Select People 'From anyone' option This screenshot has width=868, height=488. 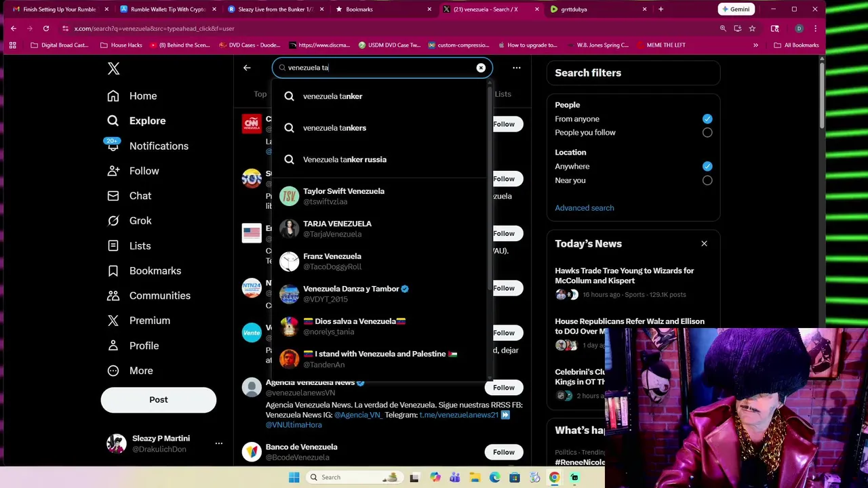tap(707, 119)
